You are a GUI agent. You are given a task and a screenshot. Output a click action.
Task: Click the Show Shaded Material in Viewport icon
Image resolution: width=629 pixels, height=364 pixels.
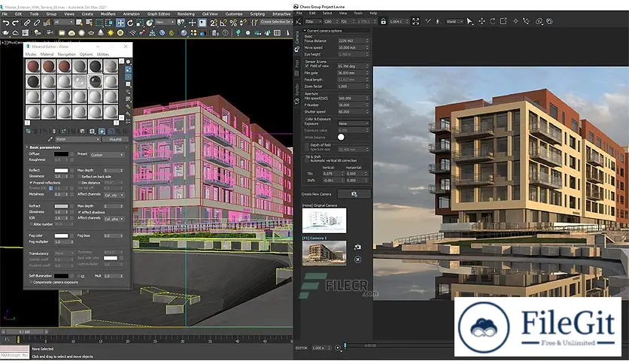pyautogui.click(x=102, y=131)
